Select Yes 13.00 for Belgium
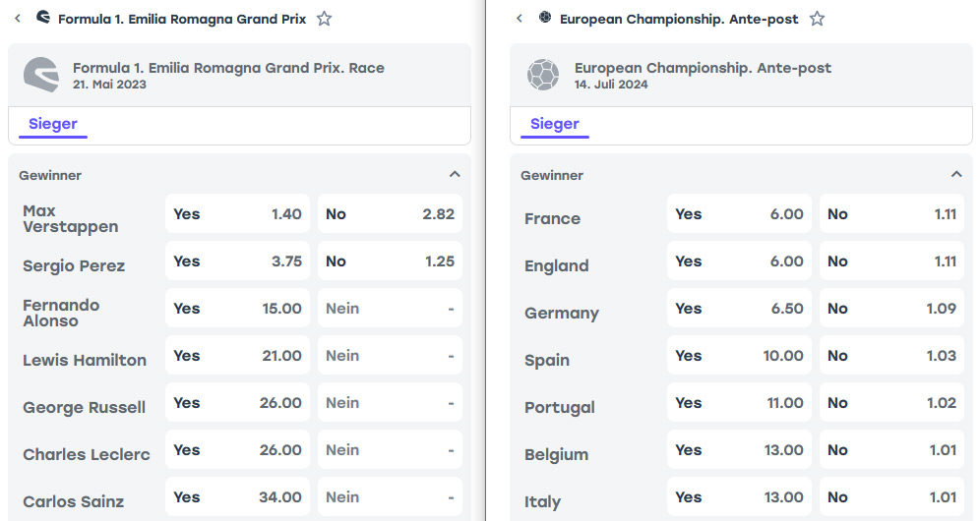Viewport: 980px width, 521px height. 739,450
